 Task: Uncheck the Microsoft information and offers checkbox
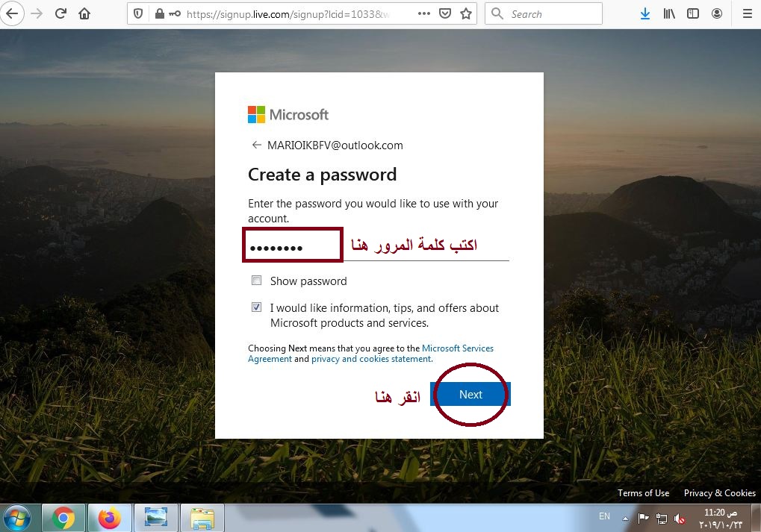tap(256, 307)
